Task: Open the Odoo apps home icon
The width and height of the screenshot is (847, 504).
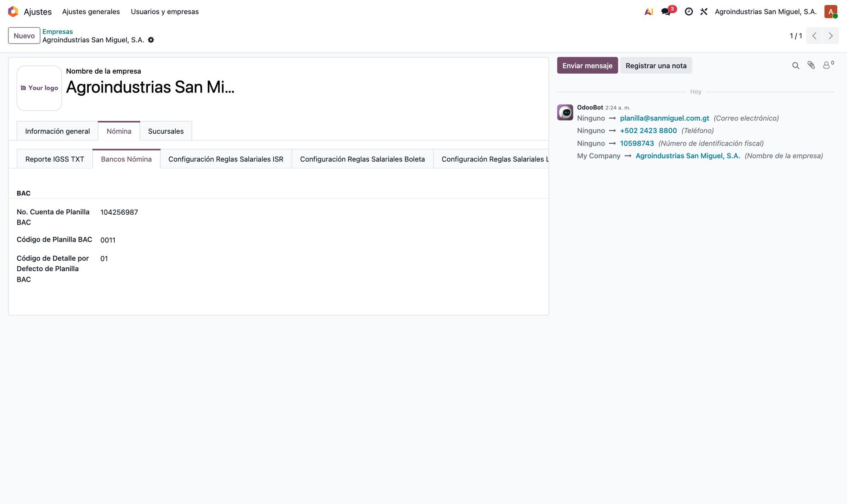Action: [x=13, y=11]
